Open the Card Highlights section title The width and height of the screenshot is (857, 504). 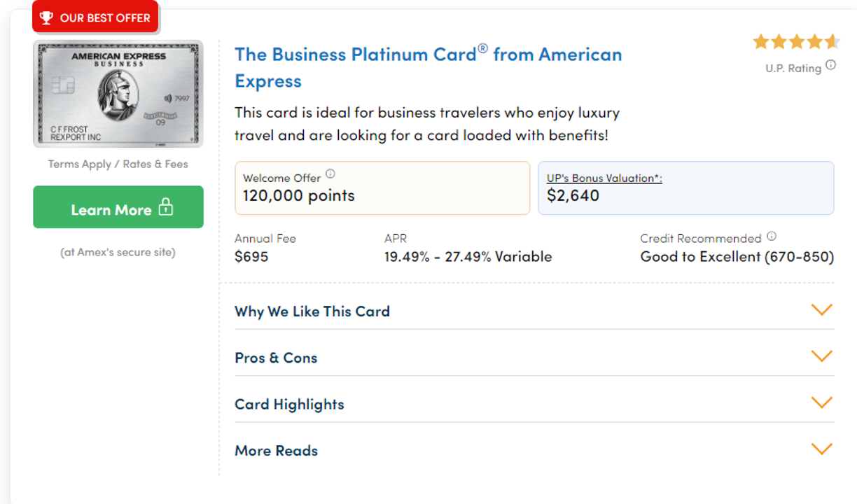point(289,405)
